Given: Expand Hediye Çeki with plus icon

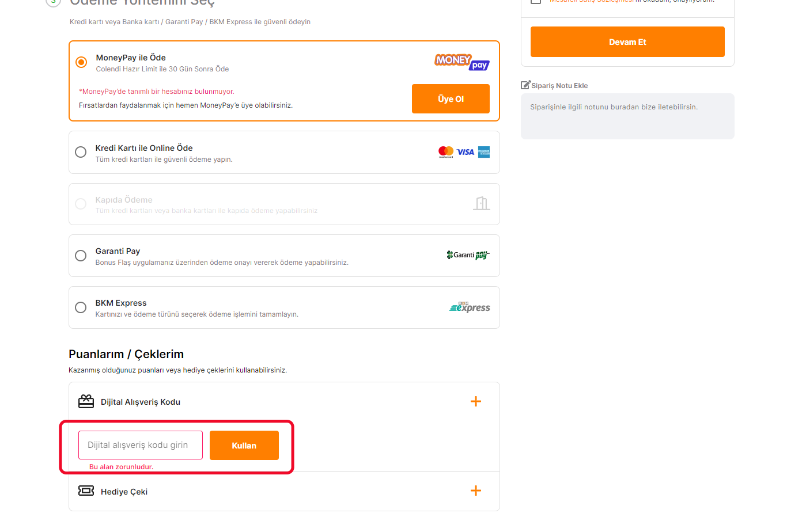Looking at the screenshot, I should (476, 491).
